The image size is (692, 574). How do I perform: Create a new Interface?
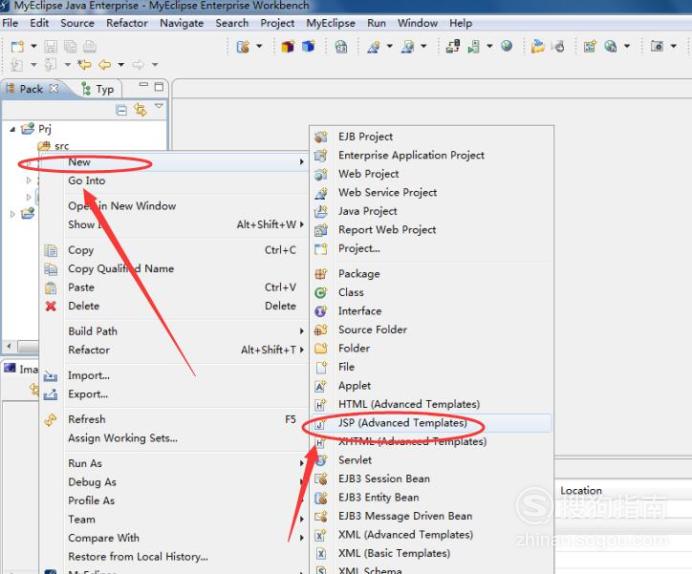coord(432,311)
